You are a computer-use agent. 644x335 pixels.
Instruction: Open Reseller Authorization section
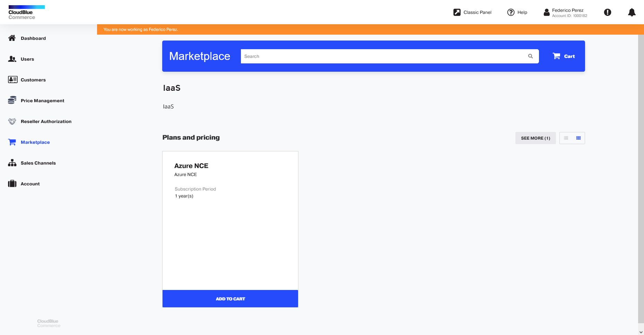pyautogui.click(x=46, y=121)
